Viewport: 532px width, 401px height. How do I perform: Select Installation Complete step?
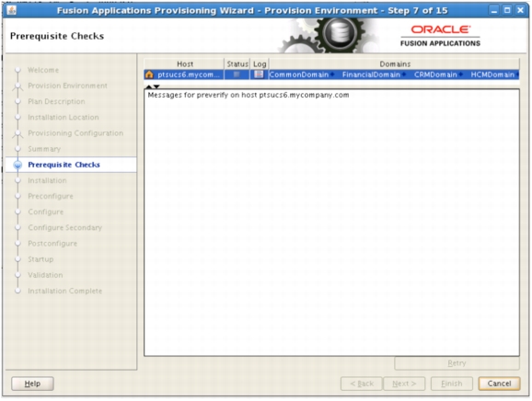point(64,292)
